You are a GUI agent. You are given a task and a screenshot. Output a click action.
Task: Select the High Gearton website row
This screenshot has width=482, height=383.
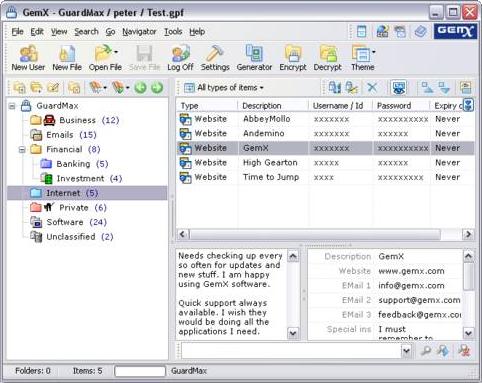[325, 163]
